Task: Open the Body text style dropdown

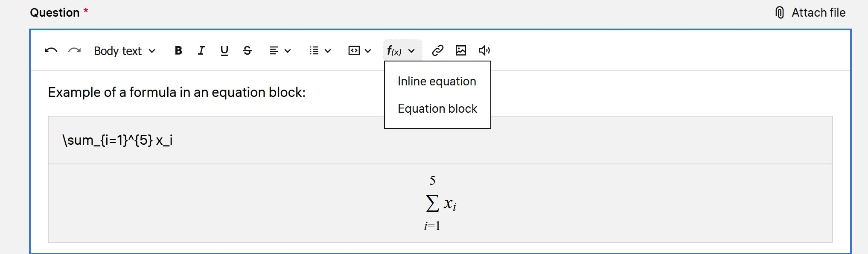Action: tap(124, 51)
